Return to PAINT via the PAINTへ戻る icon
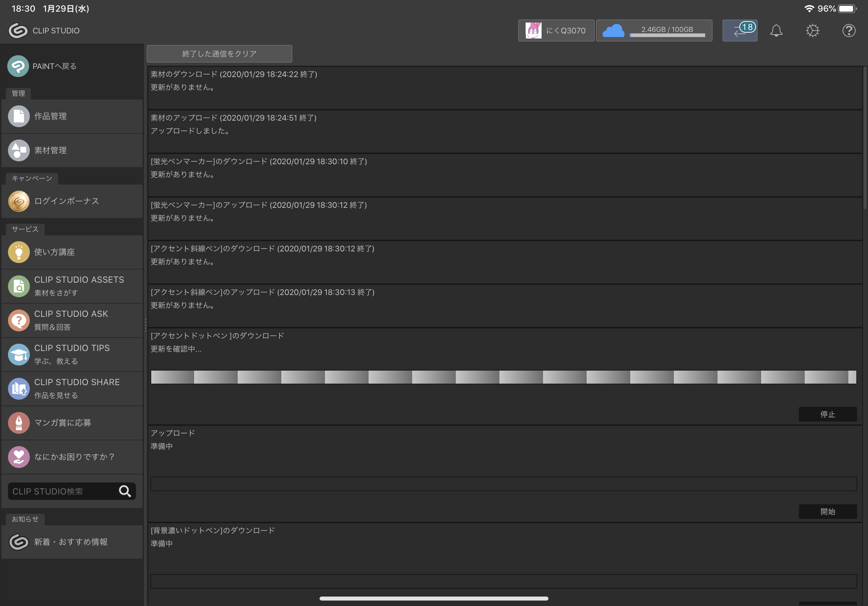 click(18, 66)
